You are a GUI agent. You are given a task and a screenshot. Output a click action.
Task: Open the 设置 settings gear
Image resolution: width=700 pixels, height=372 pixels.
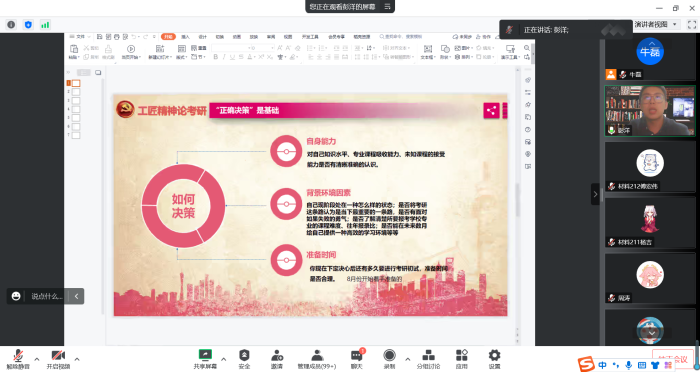click(x=494, y=359)
